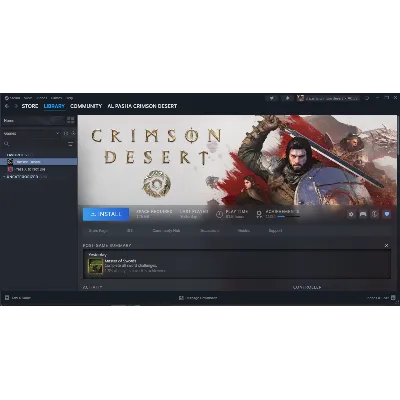Open the account name dropdown
This screenshot has width=400, height=400.
click(332, 98)
